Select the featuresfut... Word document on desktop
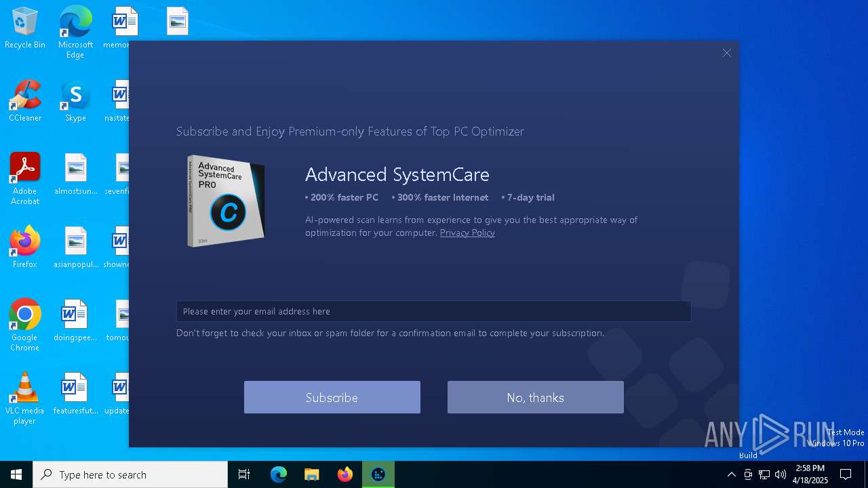 [x=75, y=394]
